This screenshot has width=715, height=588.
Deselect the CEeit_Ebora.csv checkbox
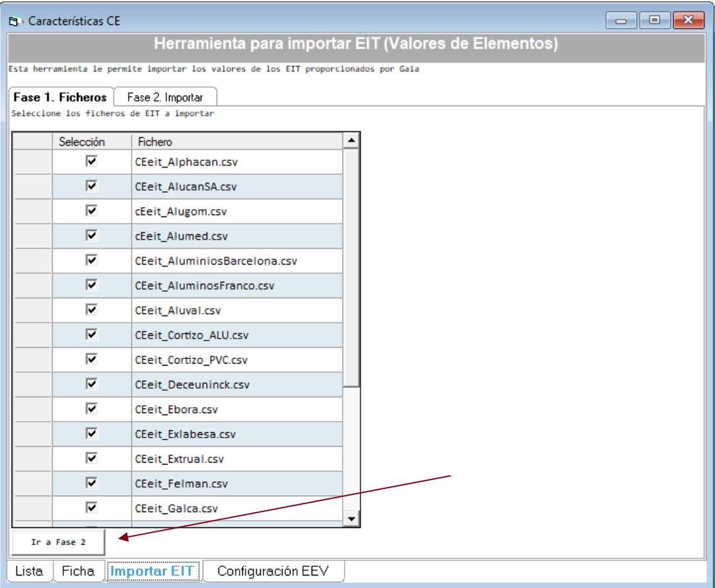click(92, 408)
